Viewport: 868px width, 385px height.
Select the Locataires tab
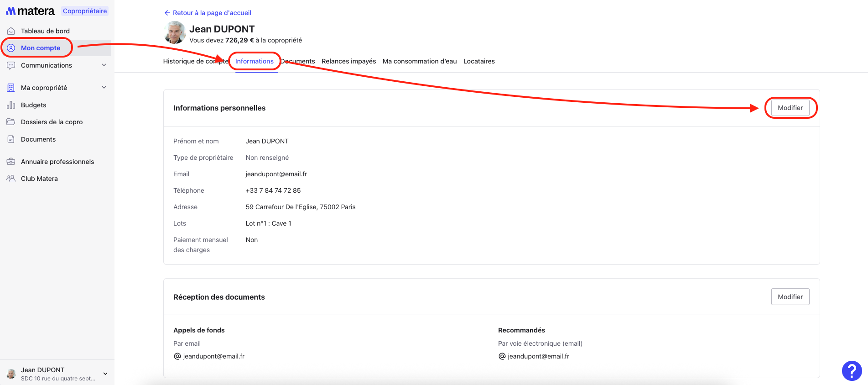click(x=478, y=61)
